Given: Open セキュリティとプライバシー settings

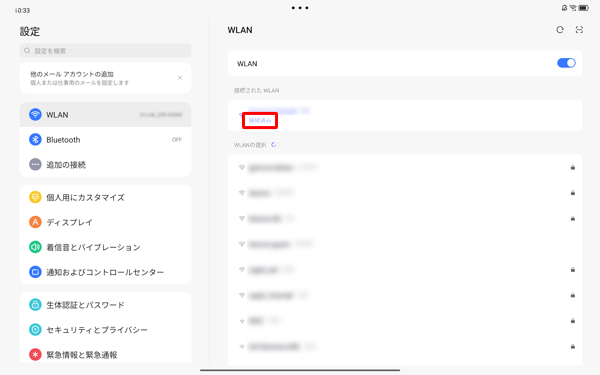Looking at the screenshot, I should click(x=105, y=329).
